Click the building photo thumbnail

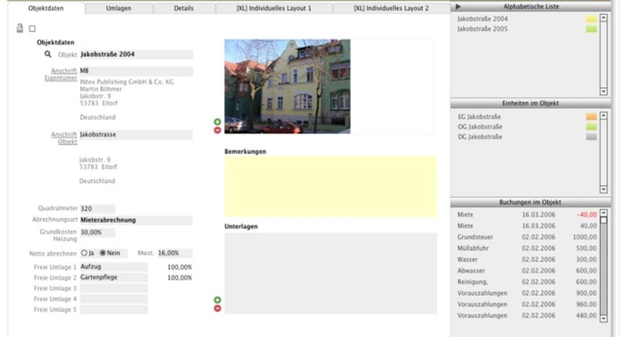288,86
